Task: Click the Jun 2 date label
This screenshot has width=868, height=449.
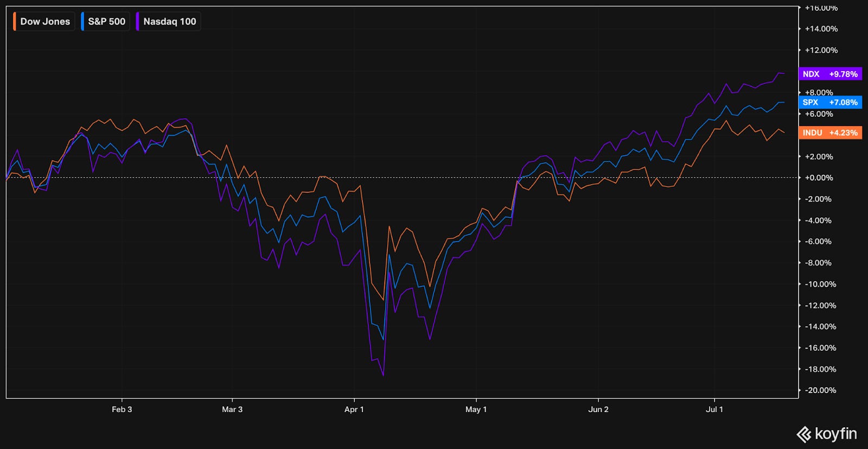Action: pyautogui.click(x=598, y=409)
